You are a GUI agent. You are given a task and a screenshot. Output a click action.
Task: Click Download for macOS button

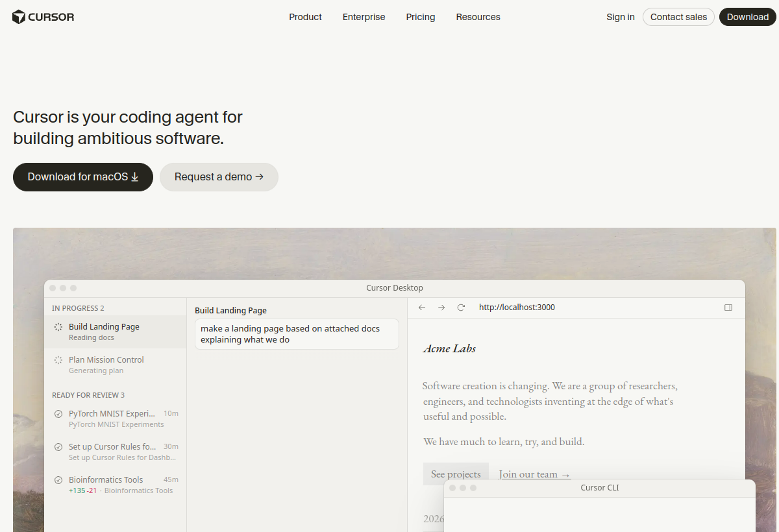(x=83, y=177)
